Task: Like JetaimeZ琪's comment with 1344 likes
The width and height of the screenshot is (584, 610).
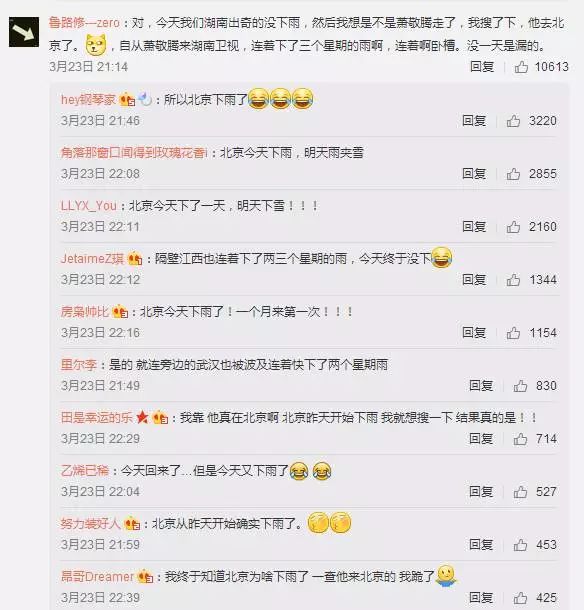Action: (x=513, y=280)
